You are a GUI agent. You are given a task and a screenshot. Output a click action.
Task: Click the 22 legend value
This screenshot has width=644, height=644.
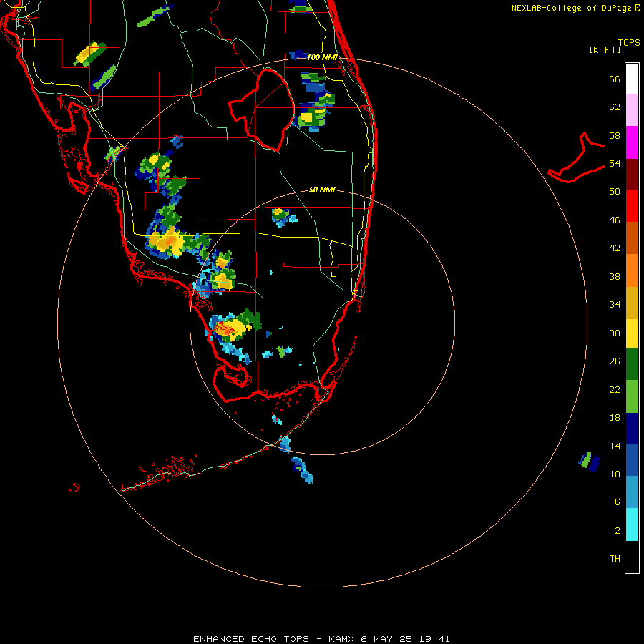tap(615, 389)
